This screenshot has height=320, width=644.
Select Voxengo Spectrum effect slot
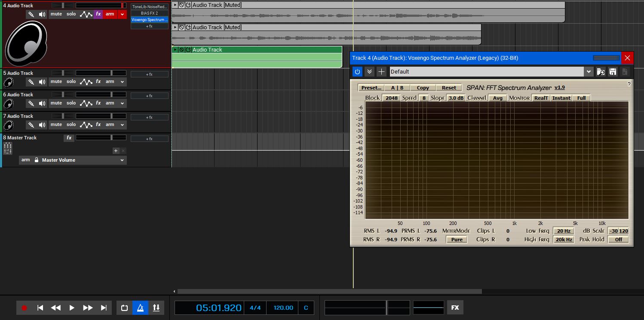[x=150, y=20]
